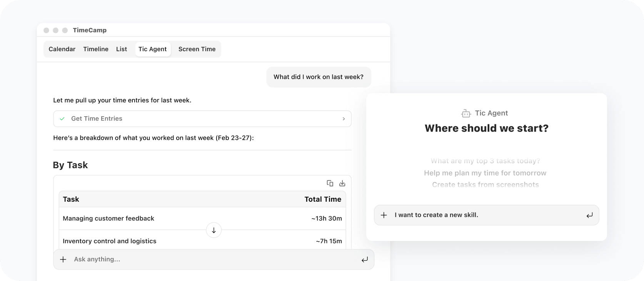Click the circled down arrow to show more tasks
Image resolution: width=644 pixels, height=281 pixels.
(x=214, y=230)
